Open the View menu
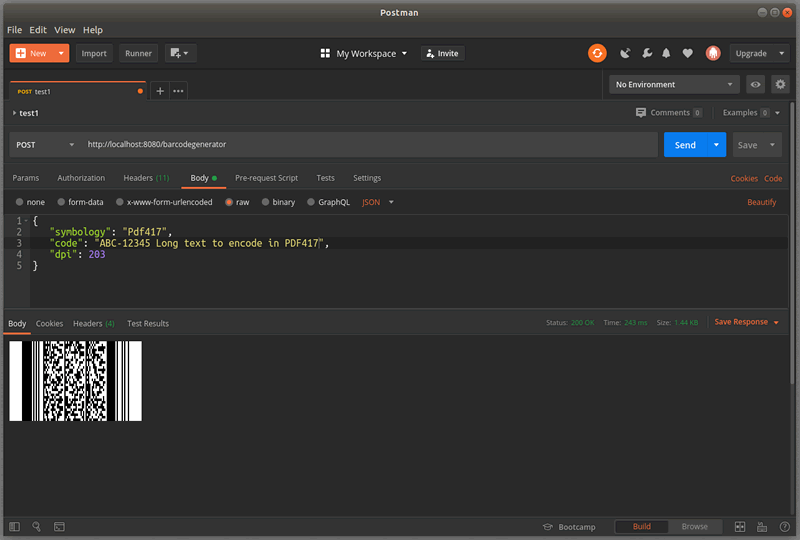 (x=65, y=30)
